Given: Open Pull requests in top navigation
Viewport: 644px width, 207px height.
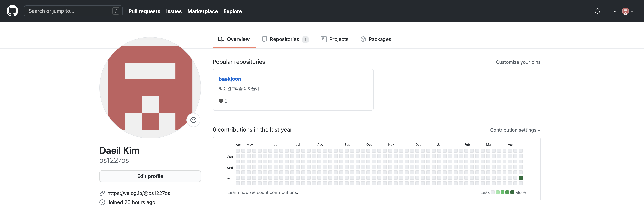Looking at the screenshot, I should (x=144, y=11).
